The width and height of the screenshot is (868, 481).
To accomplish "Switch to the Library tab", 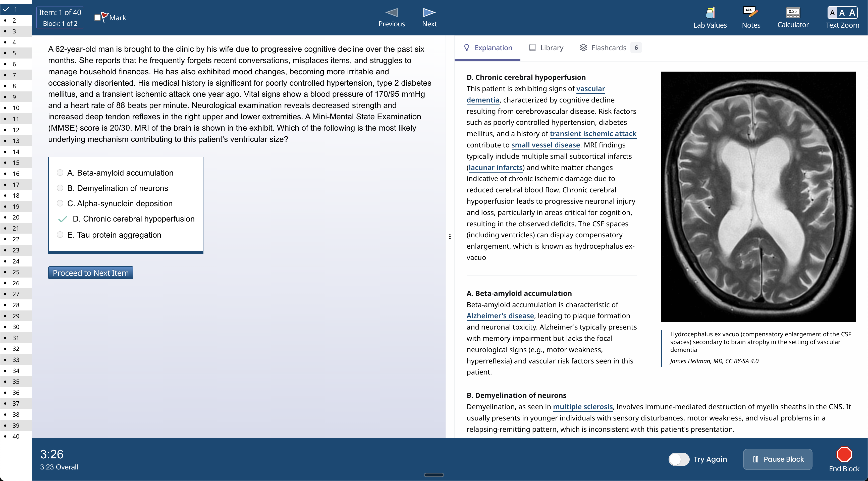I will tap(546, 47).
